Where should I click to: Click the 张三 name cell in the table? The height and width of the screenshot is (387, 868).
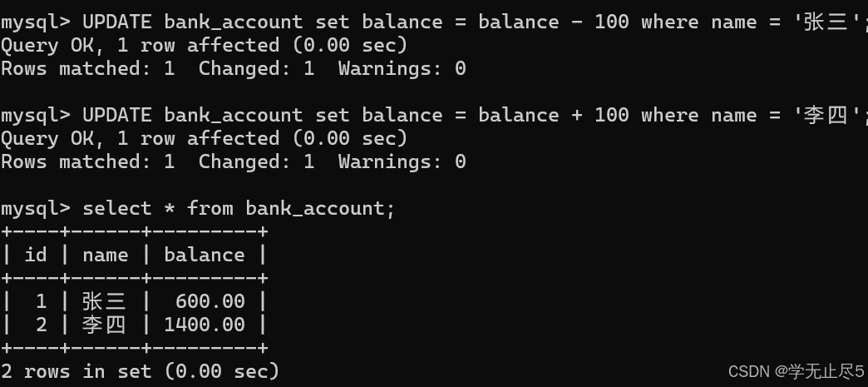click(x=105, y=301)
